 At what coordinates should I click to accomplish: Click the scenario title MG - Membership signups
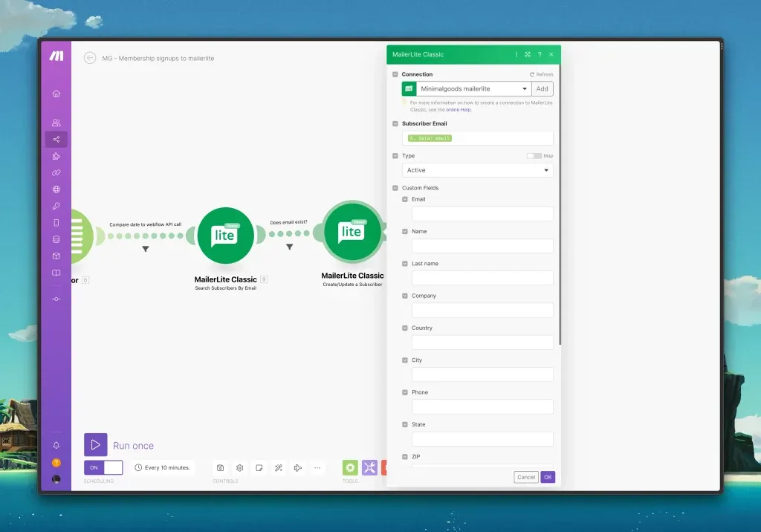(x=158, y=58)
